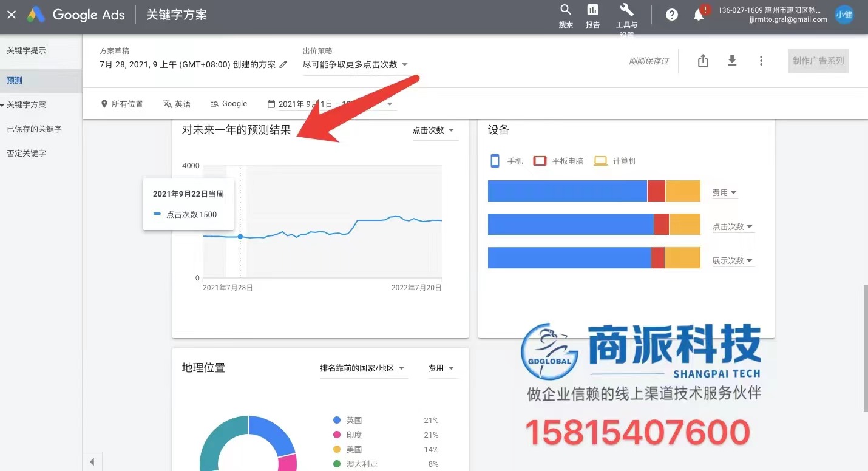Open the account avatar 小健
This screenshot has width=868, height=471.
pos(844,15)
